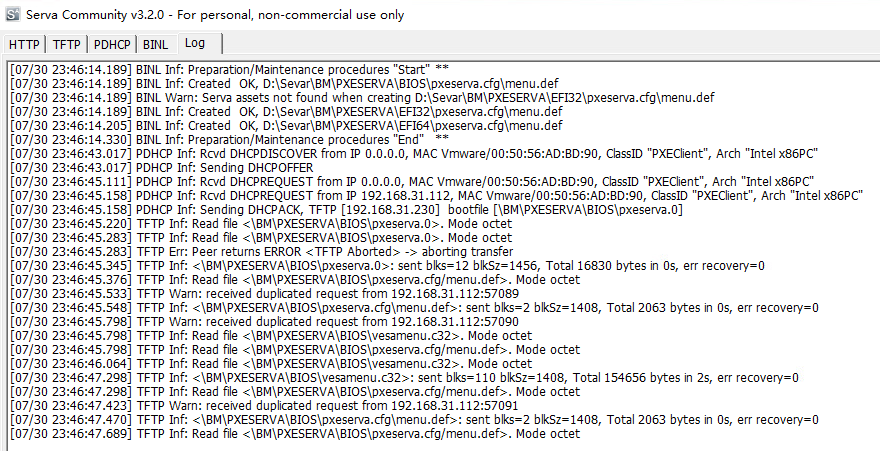
Task: Select the PDHCP tab
Action: tap(112, 45)
